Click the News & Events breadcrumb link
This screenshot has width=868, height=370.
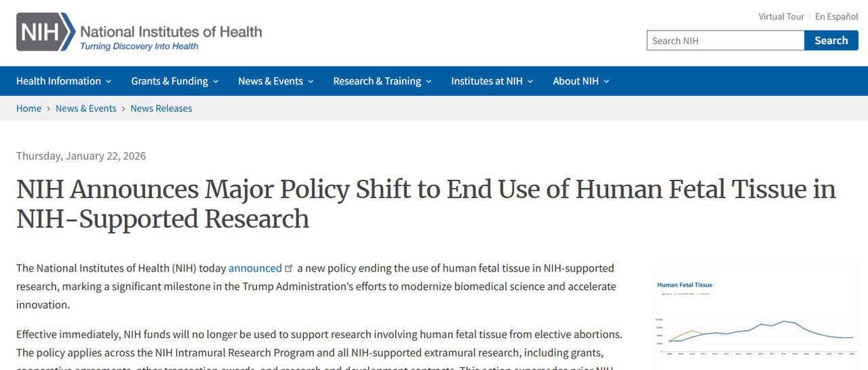(x=85, y=109)
